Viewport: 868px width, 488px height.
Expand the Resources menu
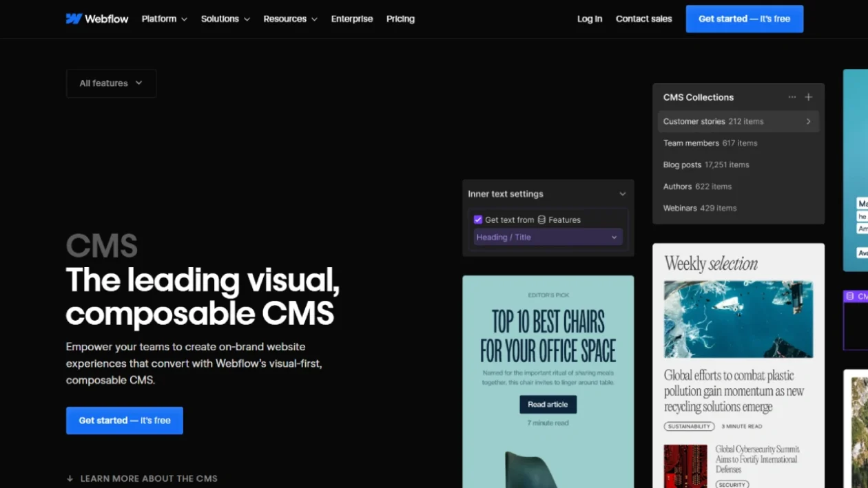[x=290, y=19]
